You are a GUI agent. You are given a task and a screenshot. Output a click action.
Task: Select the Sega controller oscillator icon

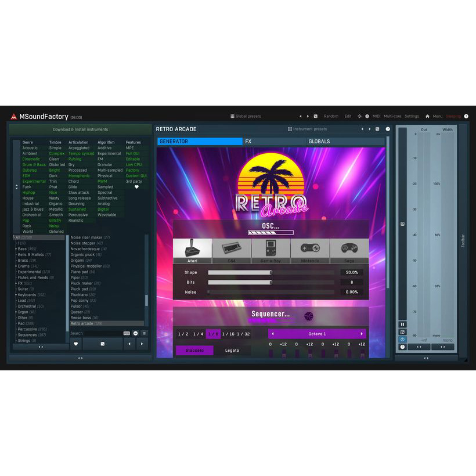coord(349,251)
